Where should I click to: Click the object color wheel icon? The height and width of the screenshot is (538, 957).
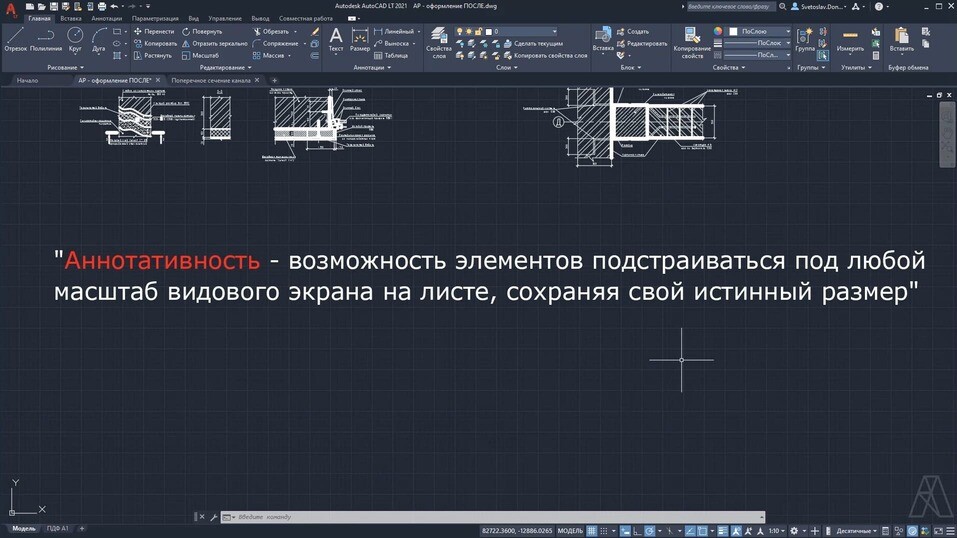pyautogui.click(x=718, y=31)
